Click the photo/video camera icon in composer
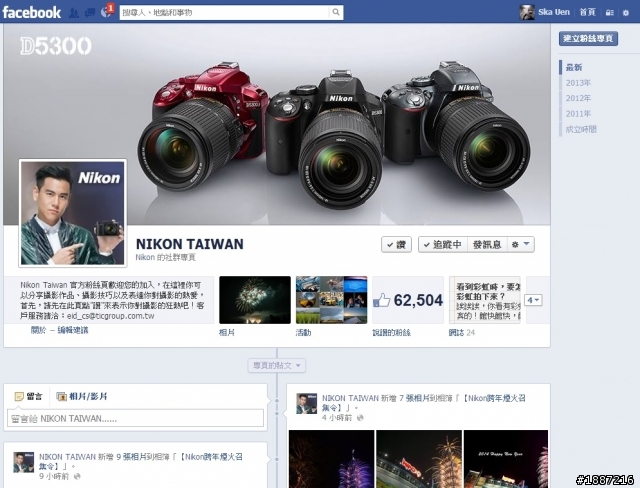640x488 pixels. coord(62,396)
